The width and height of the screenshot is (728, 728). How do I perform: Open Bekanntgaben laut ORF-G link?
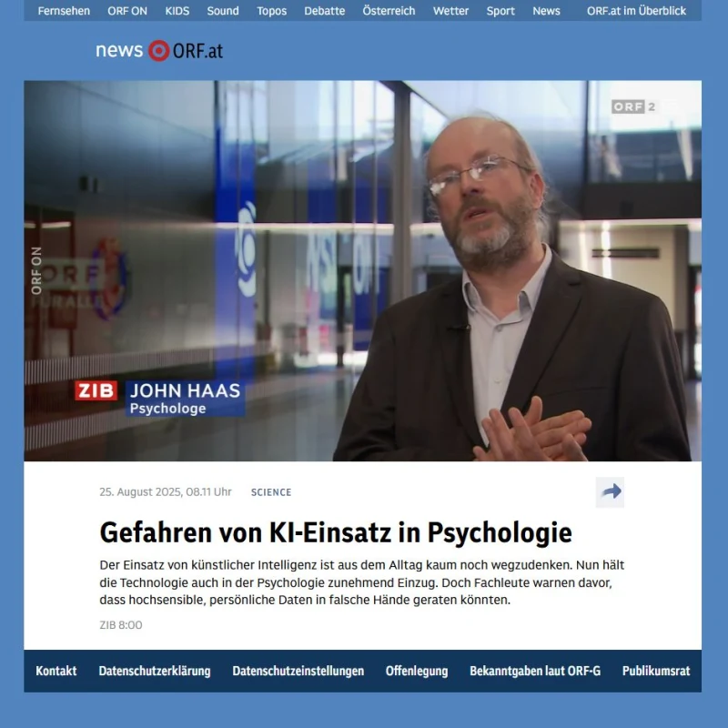pos(535,671)
